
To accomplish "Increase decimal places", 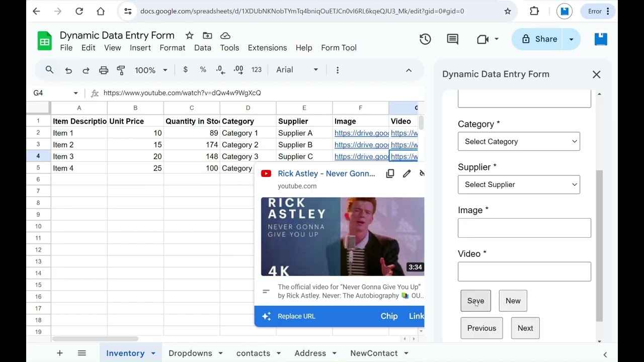I will (238, 70).
